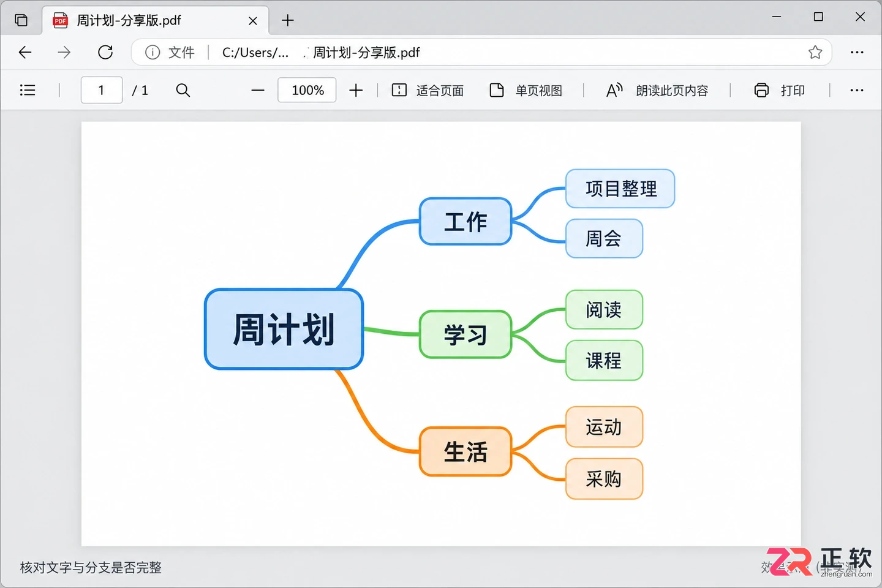
Task: Select the 周会 leaf node
Action: [604, 238]
